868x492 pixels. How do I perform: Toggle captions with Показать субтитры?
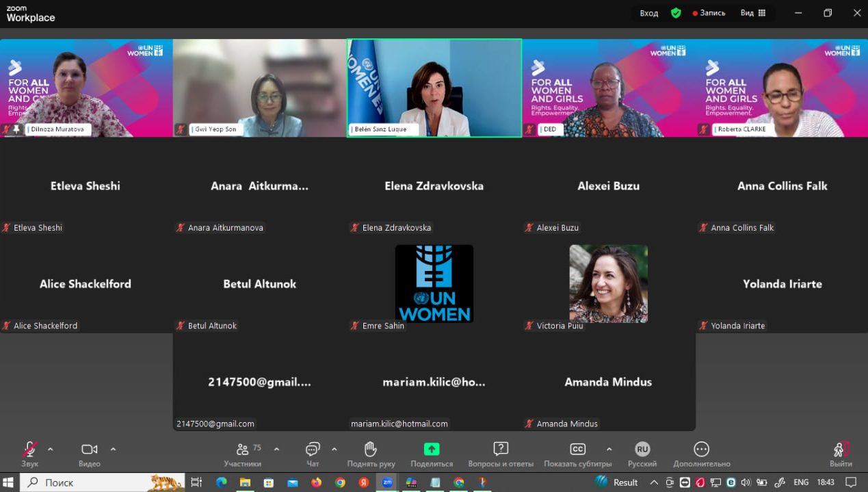tap(577, 454)
